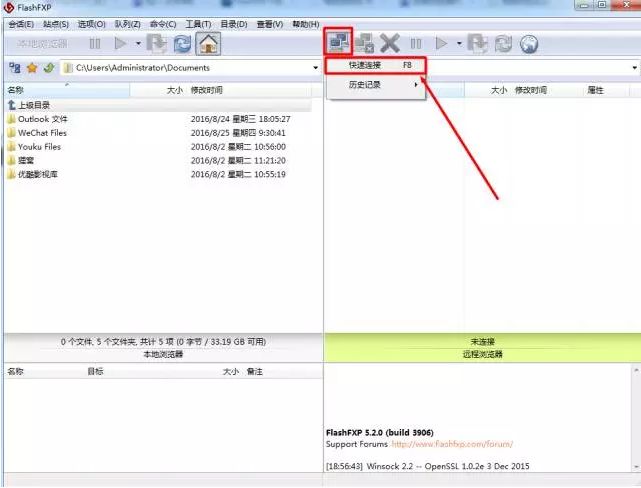Open the 会话(E) menu
The width and height of the screenshot is (641, 488).
(21, 24)
